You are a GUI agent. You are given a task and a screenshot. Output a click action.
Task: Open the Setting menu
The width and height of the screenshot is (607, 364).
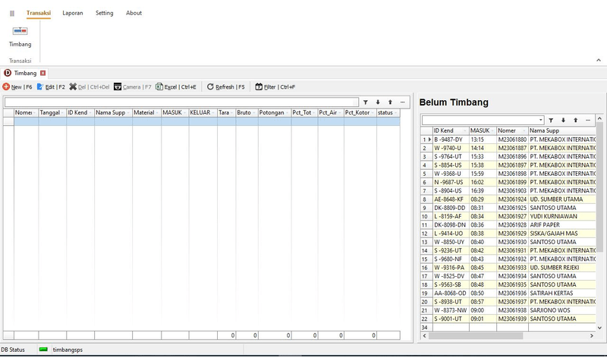[x=104, y=13]
